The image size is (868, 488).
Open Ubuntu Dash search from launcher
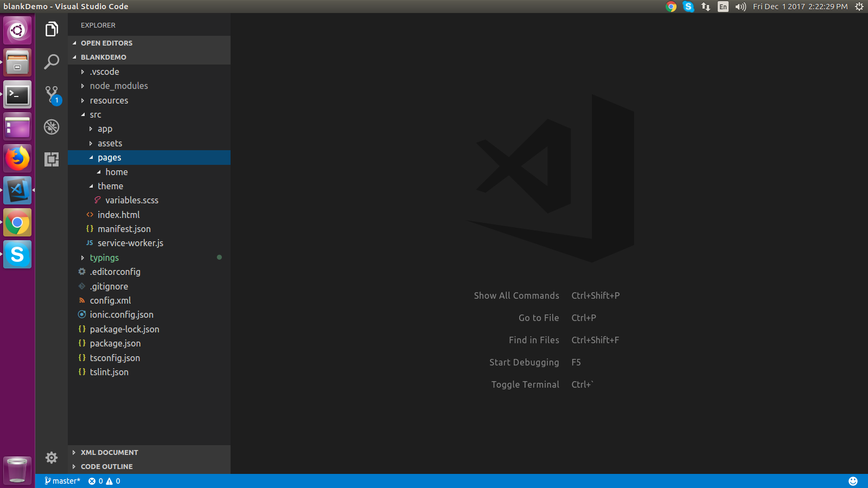click(17, 30)
